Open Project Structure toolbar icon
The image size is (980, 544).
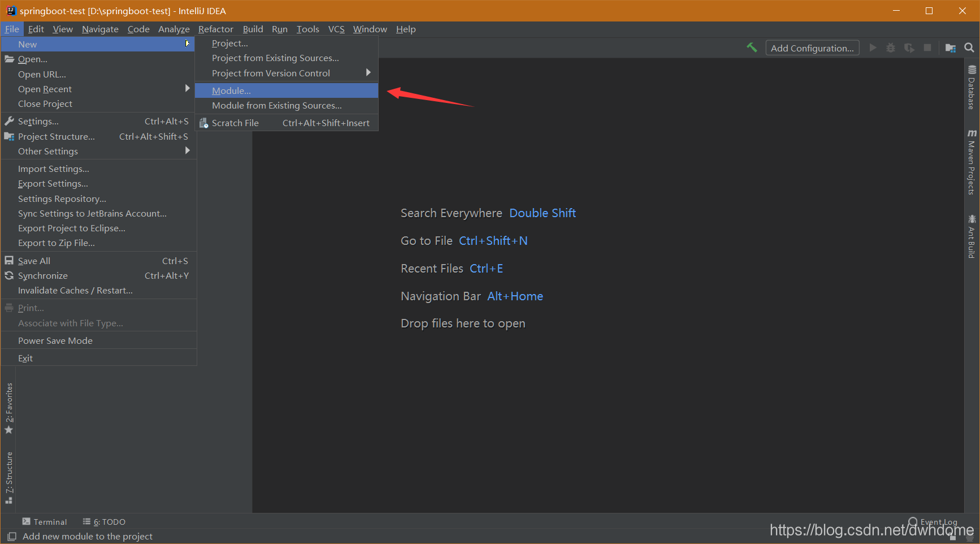(951, 48)
